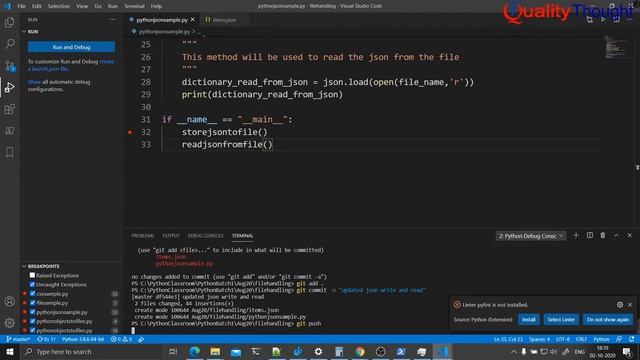Change Spaces: 4 indentation setting

[x=539, y=339]
